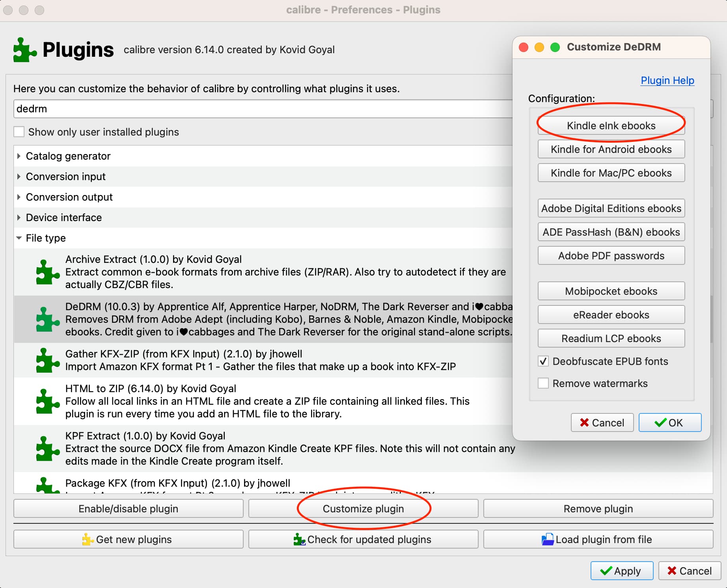
Task: Open the Plugin Help link
Action: 667,80
